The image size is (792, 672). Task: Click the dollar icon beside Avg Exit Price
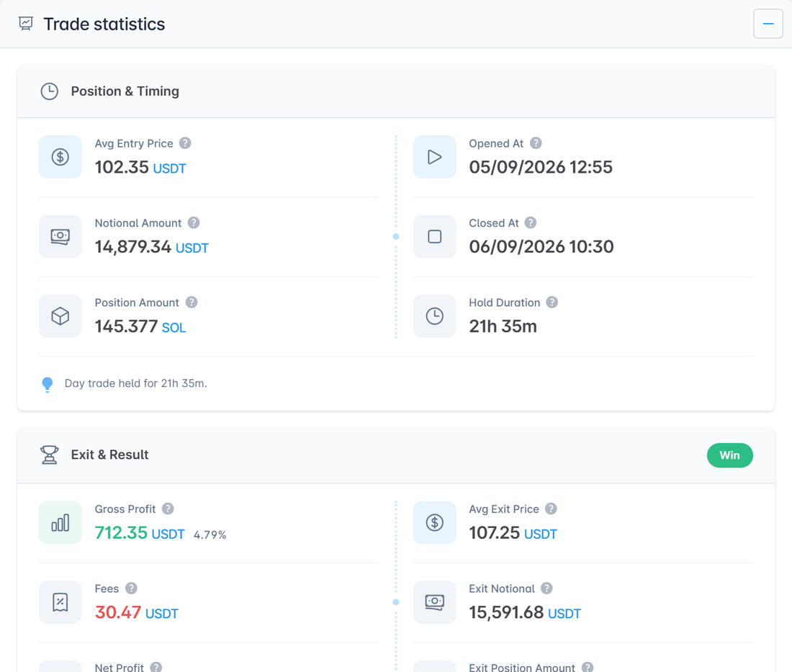pos(434,522)
